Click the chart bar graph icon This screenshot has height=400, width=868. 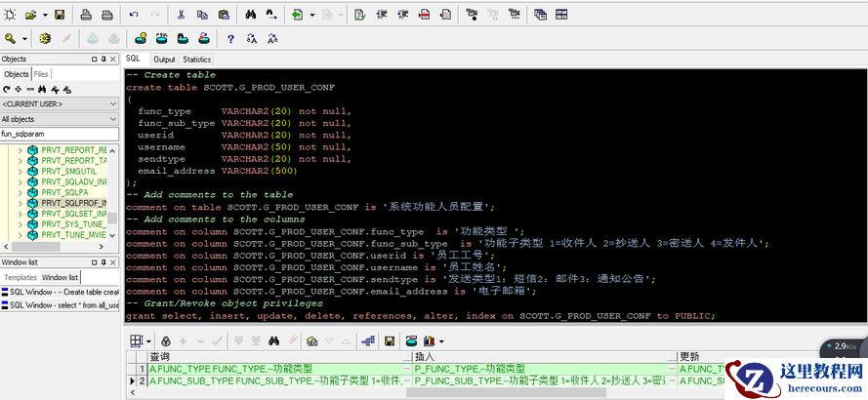pos(429,341)
